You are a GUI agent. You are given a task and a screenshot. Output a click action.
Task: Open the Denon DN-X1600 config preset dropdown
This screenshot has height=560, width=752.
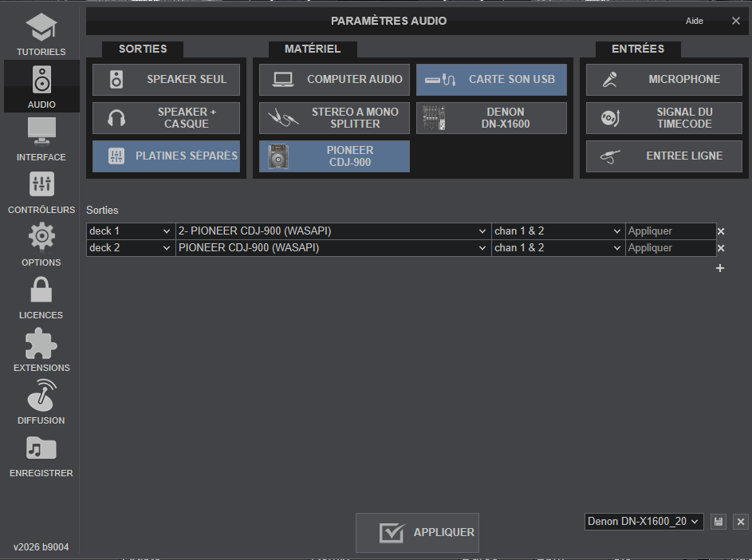644,522
